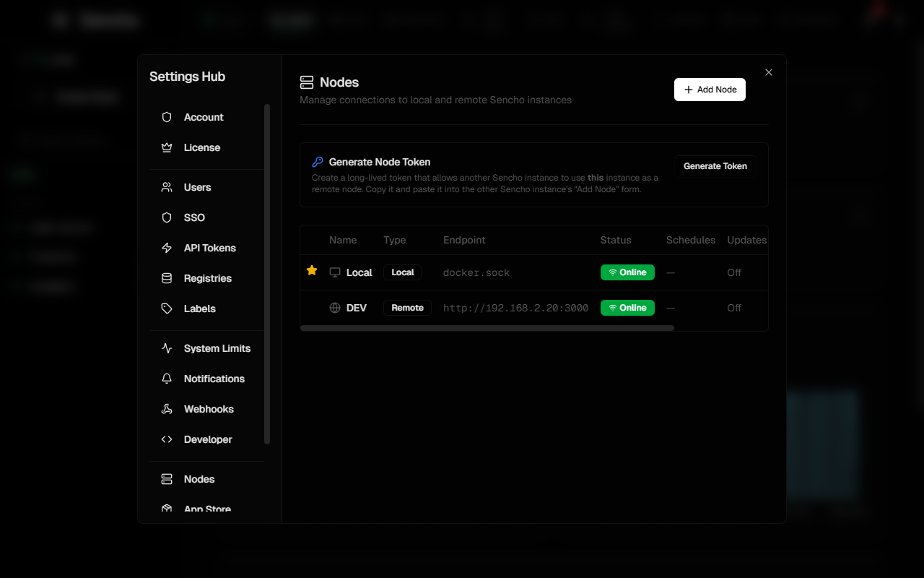Click the Generate Token button
The height and width of the screenshot is (578, 924).
[x=715, y=166]
